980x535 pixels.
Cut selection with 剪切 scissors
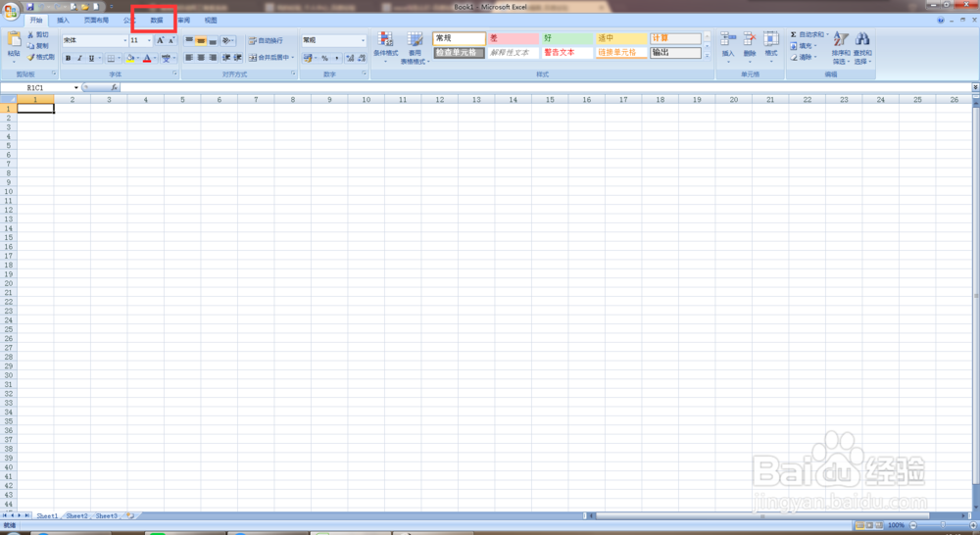(x=39, y=35)
